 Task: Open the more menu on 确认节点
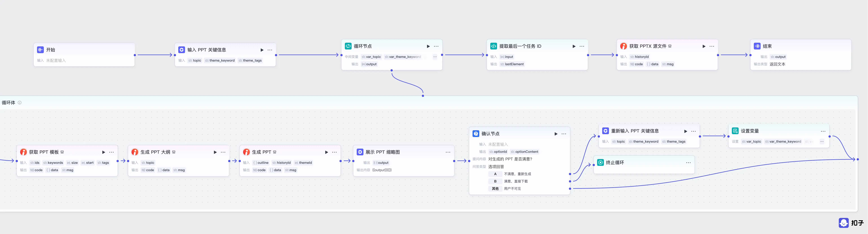pos(564,134)
